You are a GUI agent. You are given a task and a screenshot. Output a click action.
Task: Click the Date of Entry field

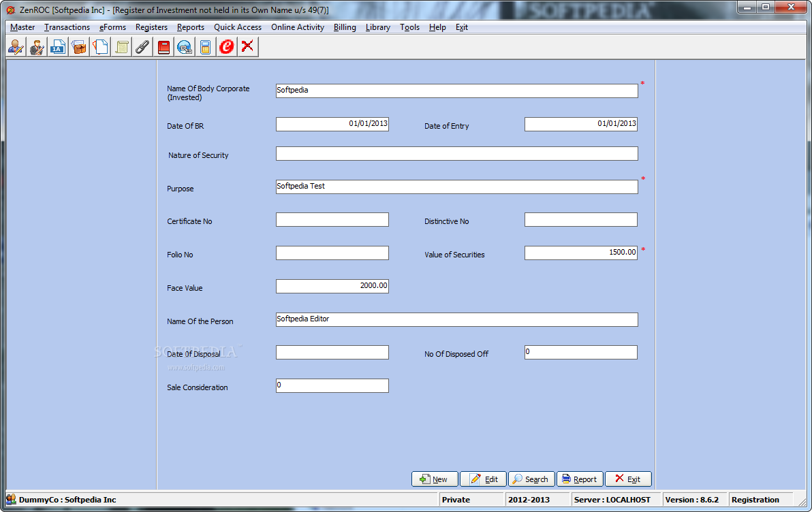tap(581, 124)
